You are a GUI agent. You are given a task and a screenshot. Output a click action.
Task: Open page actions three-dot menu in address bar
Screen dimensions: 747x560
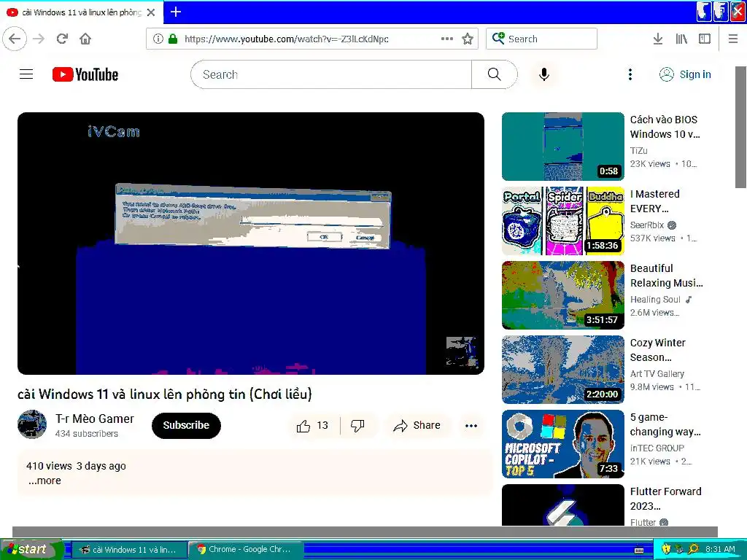pyautogui.click(x=447, y=39)
